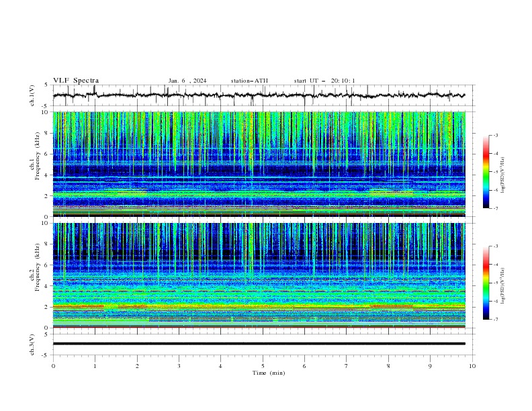Click time axis tick label "8"
Screen dimensions: 532x411
click(388, 366)
